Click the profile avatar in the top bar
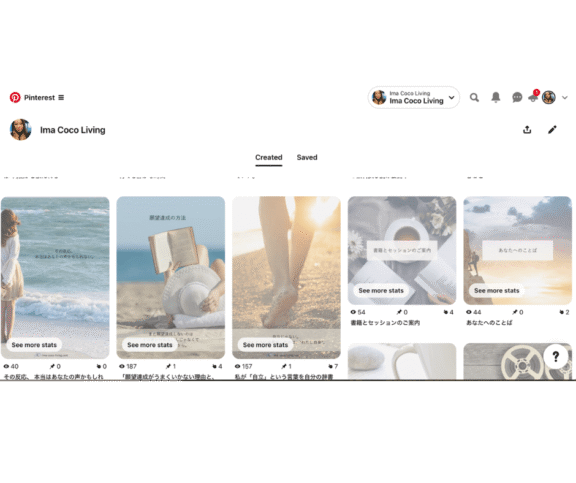576x483 pixels. pyautogui.click(x=548, y=97)
